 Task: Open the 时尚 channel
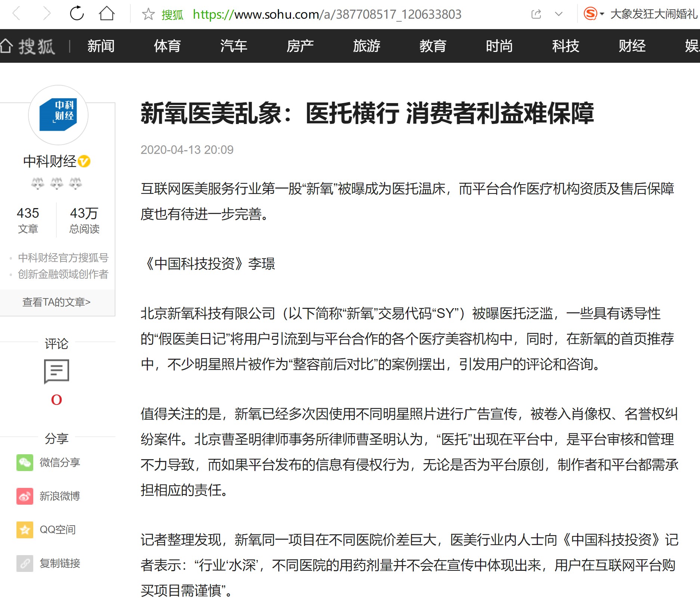point(499,46)
